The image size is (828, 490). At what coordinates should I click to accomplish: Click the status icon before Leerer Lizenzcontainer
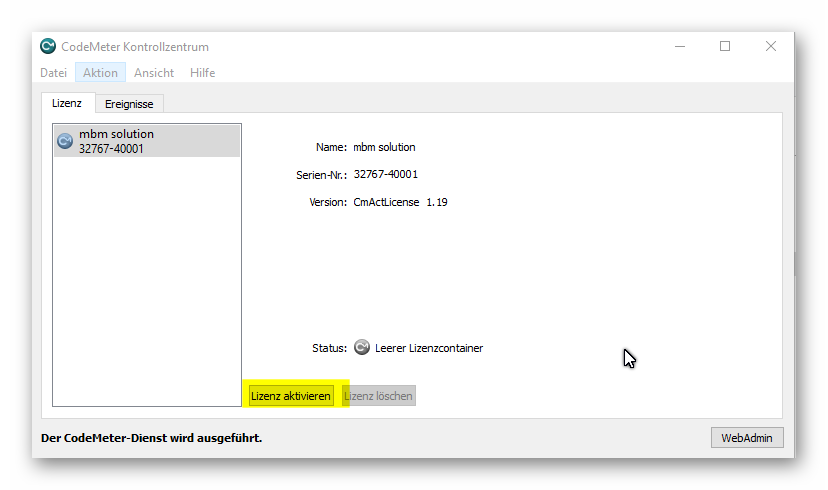pos(362,348)
